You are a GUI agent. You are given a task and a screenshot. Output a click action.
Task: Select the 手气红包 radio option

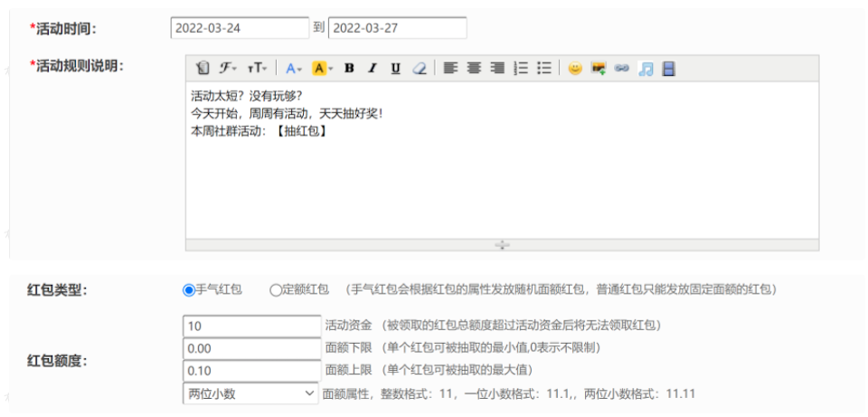click(x=189, y=290)
